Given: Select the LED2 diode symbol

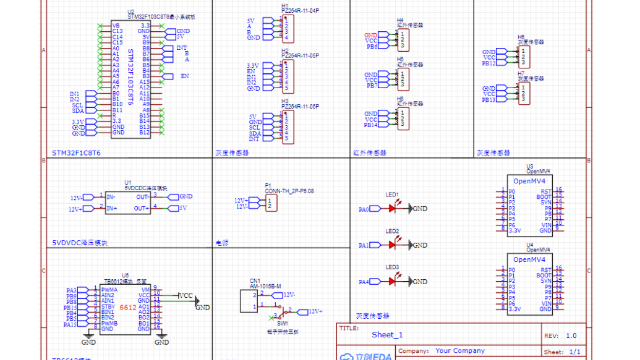Looking at the screenshot, I should pos(393,245).
